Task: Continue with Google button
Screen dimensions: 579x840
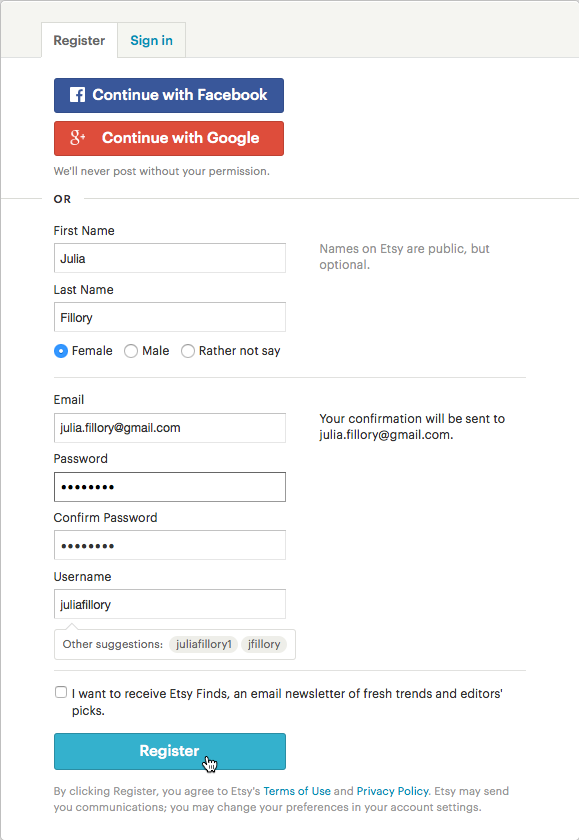Action: (x=169, y=138)
